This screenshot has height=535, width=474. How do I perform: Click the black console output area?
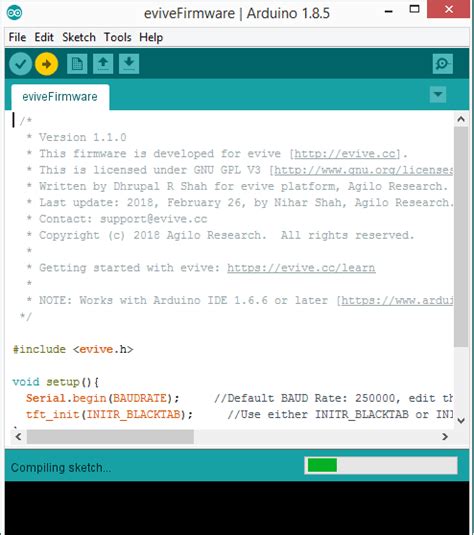tap(237, 508)
